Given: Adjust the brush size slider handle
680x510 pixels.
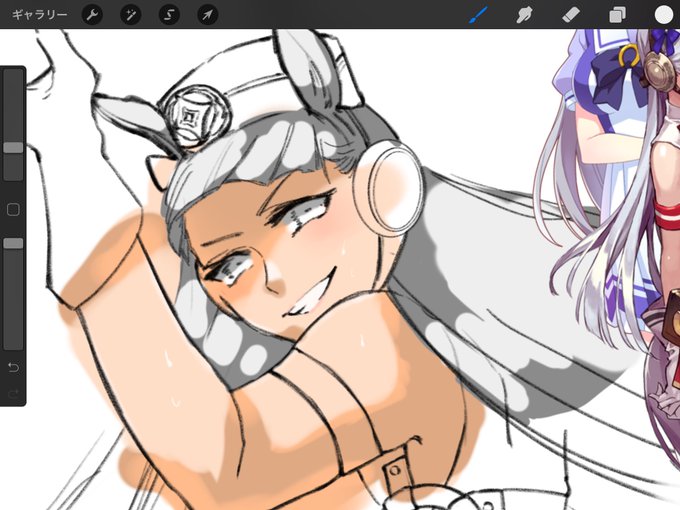Looking at the screenshot, I should point(13,147).
